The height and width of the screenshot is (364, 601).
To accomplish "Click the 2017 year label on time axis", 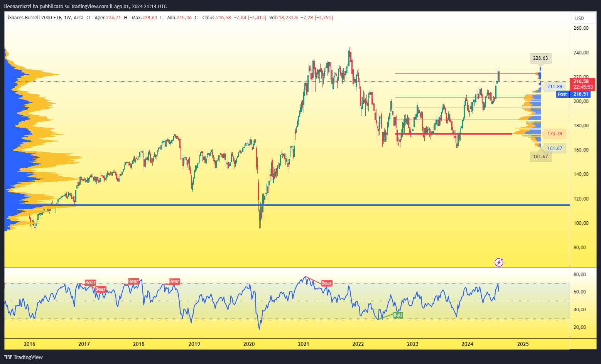I will (x=84, y=344).
